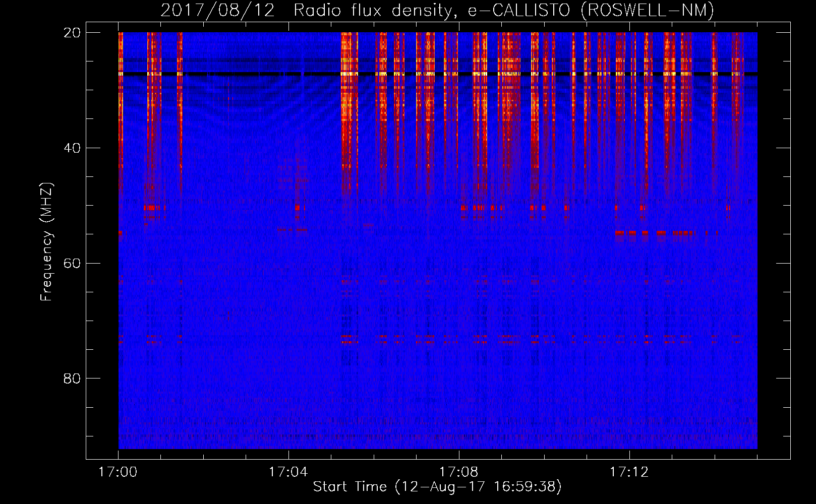The width and height of the screenshot is (816, 504).
Task: Click the '20' frequency tick label
Action: (x=72, y=33)
